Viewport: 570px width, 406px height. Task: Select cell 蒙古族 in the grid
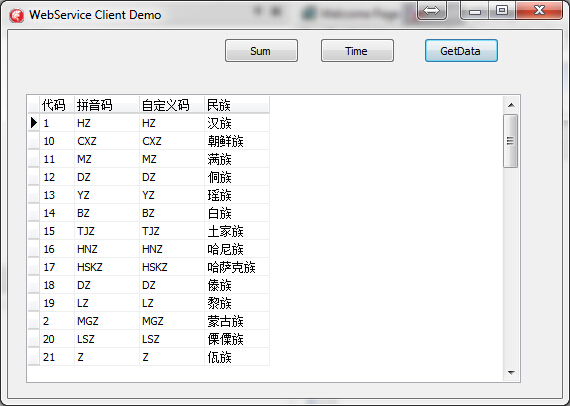pos(237,321)
